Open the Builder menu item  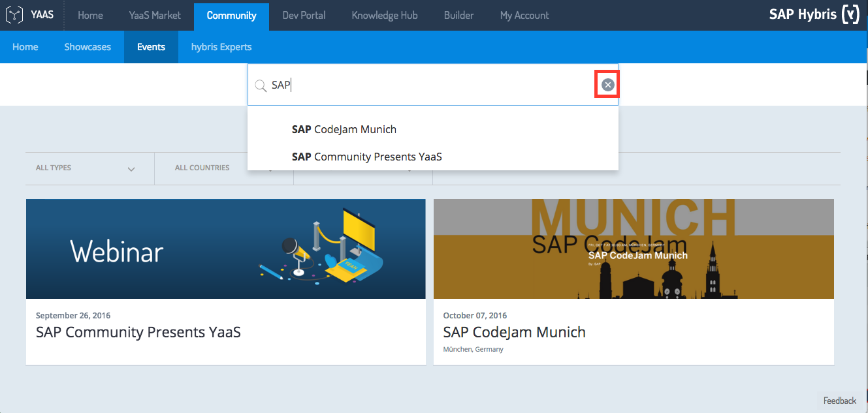click(459, 15)
